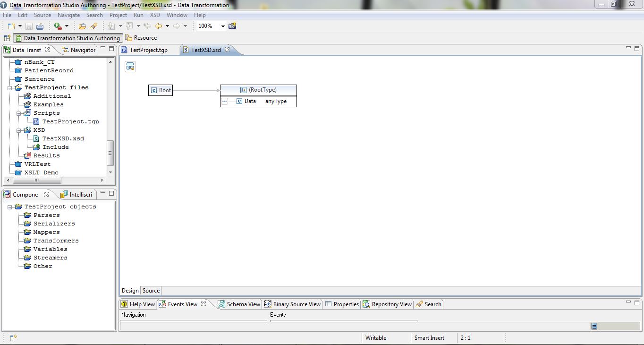Select the Data anyType element row
644x345 pixels.
click(x=258, y=101)
